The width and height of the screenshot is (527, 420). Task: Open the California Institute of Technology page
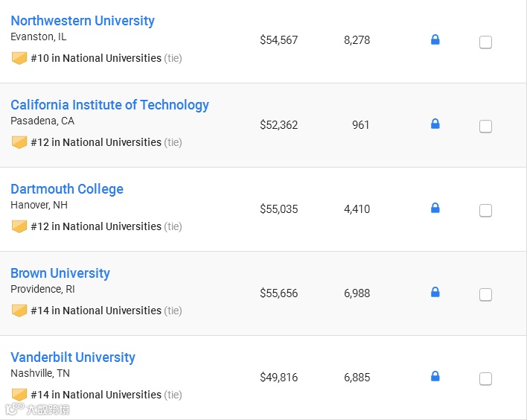109,105
